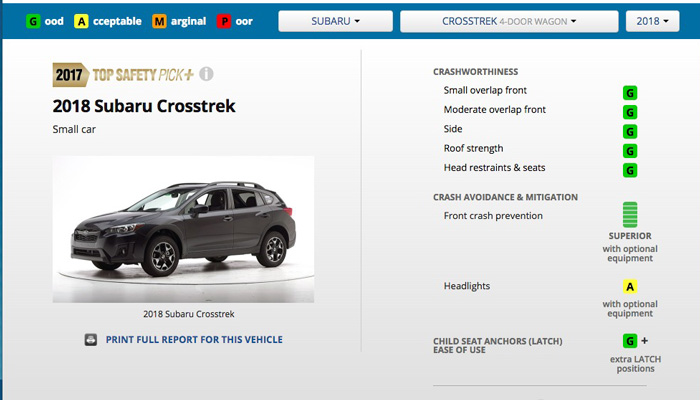Image resolution: width=700 pixels, height=400 pixels.
Task: Click Print Full Report For This Vehicle link
Action: coord(194,340)
